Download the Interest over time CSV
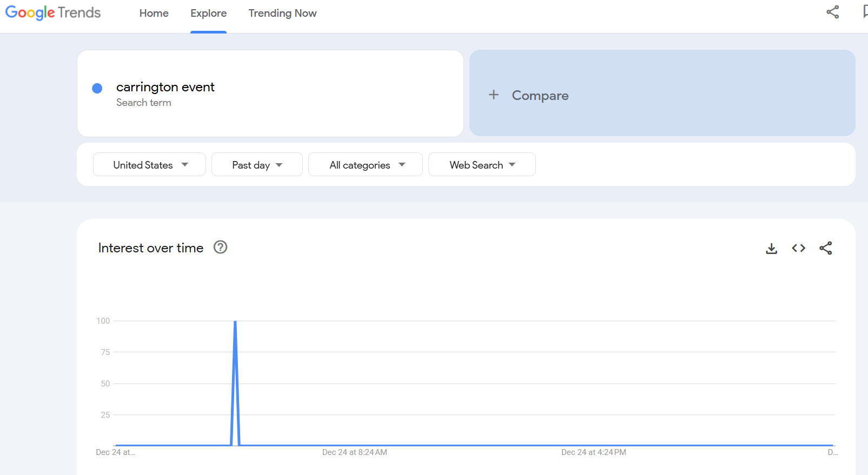This screenshot has width=868, height=475. pyautogui.click(x=772, y=248)
